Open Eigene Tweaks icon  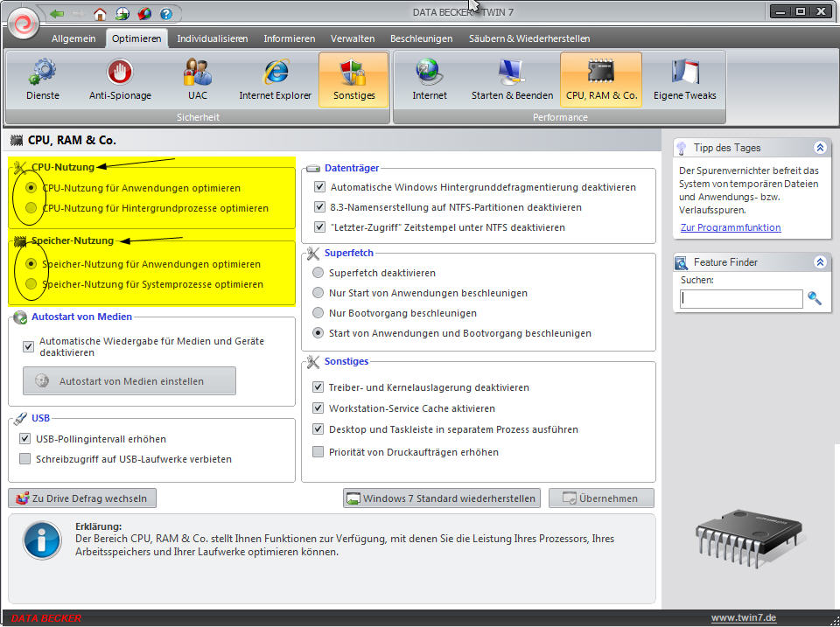pos(684,72)
